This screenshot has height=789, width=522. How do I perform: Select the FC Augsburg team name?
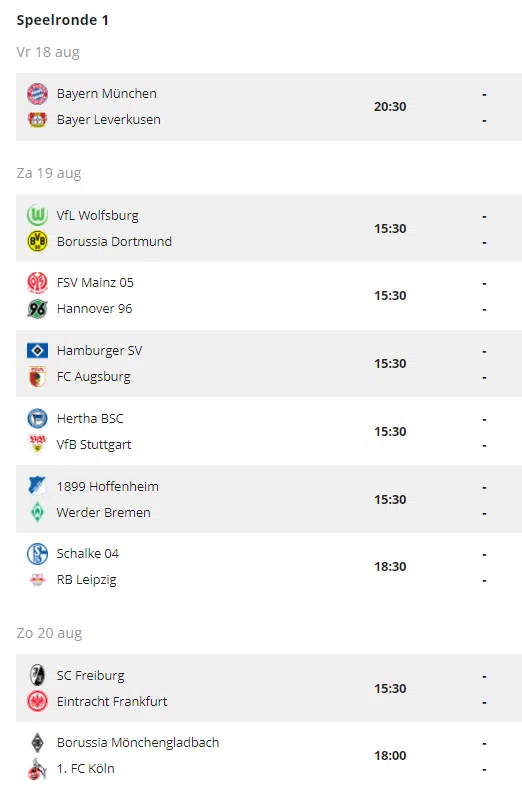(x=94, y=377)
